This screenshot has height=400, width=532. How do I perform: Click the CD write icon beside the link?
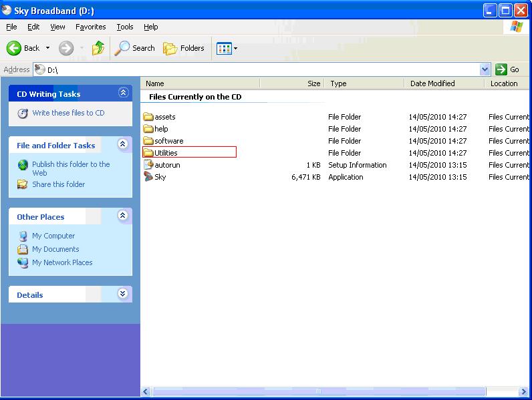click(x=23, y=114)
